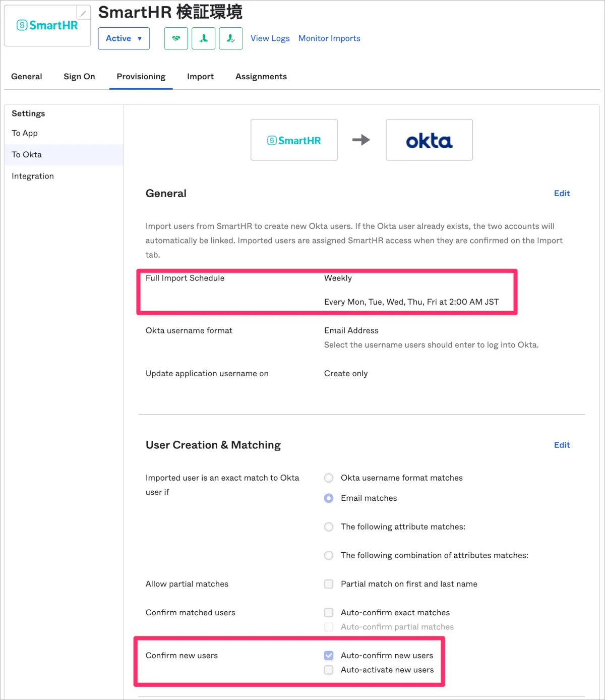Viewport: 605px width, 700px height.
Task: Uncheck Auto-confirm new users
Action: click(329, 656)
